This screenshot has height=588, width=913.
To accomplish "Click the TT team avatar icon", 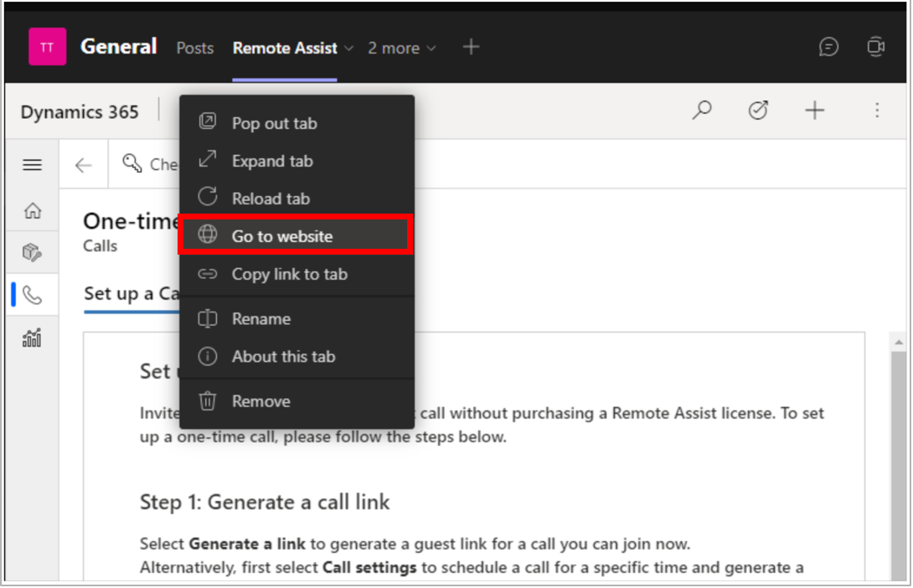I will [x=47, y=47].
